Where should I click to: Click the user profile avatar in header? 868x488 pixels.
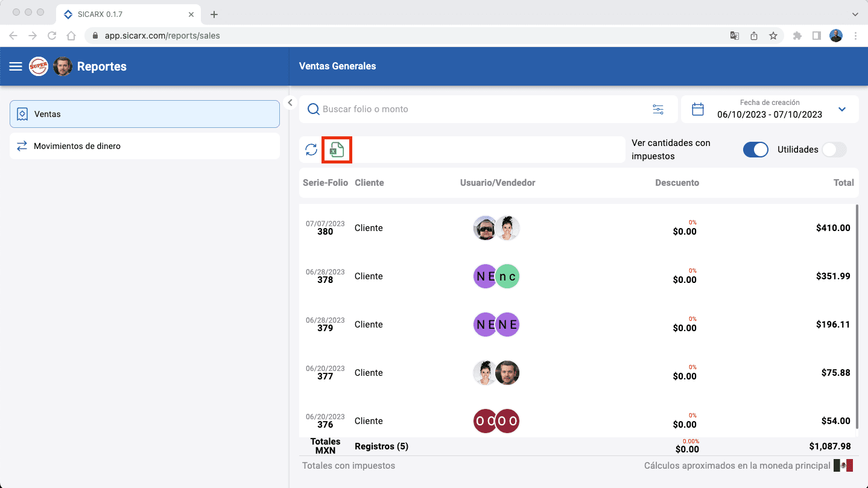click(x=63, y=66)
